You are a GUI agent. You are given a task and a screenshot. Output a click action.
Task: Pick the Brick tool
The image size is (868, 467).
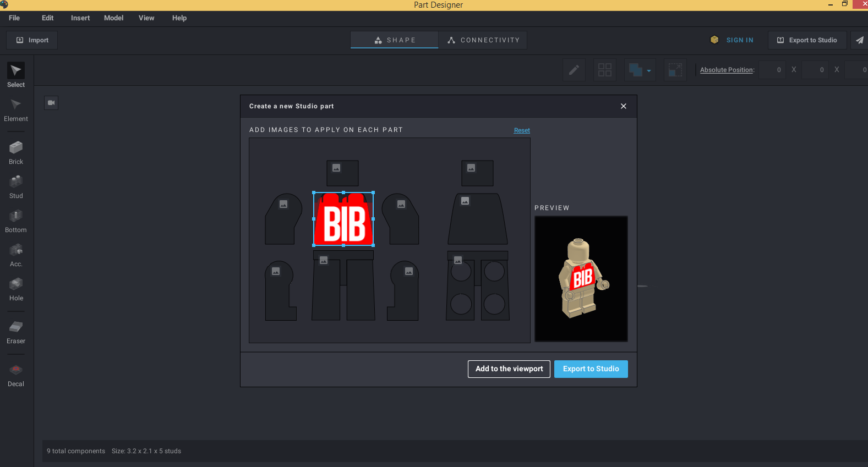point(16,153)
